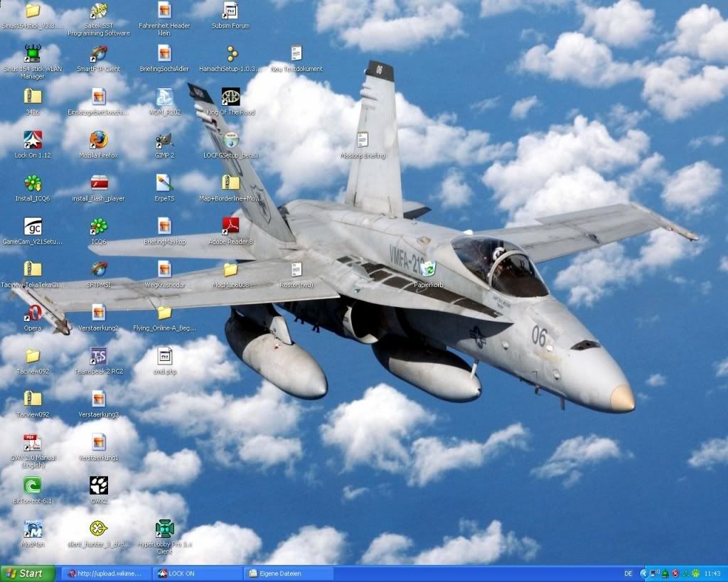Launch Teamspeak 2 RC2

click(x=98, y=354)
